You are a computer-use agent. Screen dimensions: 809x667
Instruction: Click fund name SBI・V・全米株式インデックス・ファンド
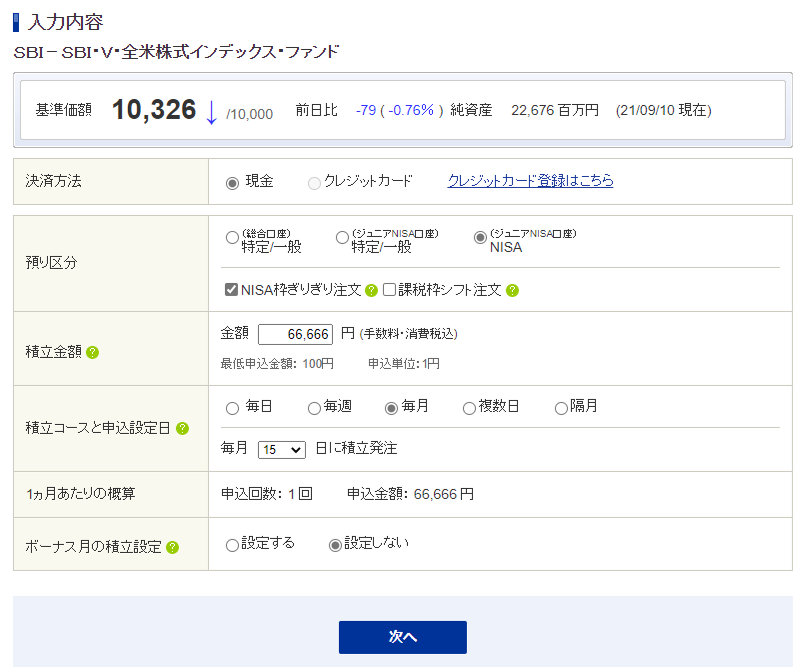tap(176, 52)
